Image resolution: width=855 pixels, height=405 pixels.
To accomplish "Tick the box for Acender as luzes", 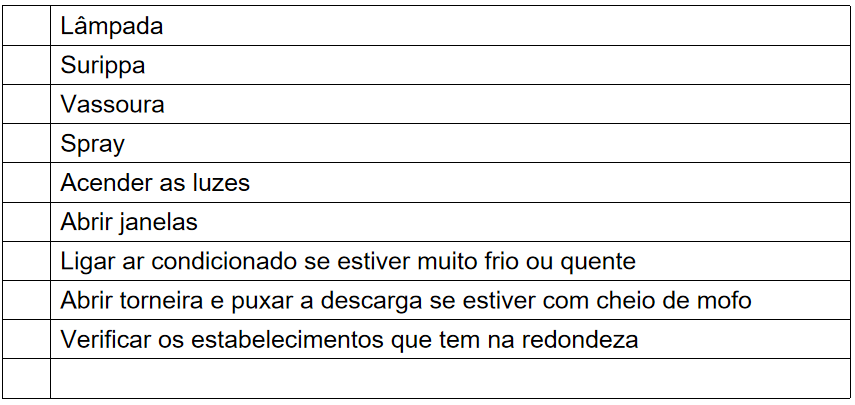I will (27, 183).
